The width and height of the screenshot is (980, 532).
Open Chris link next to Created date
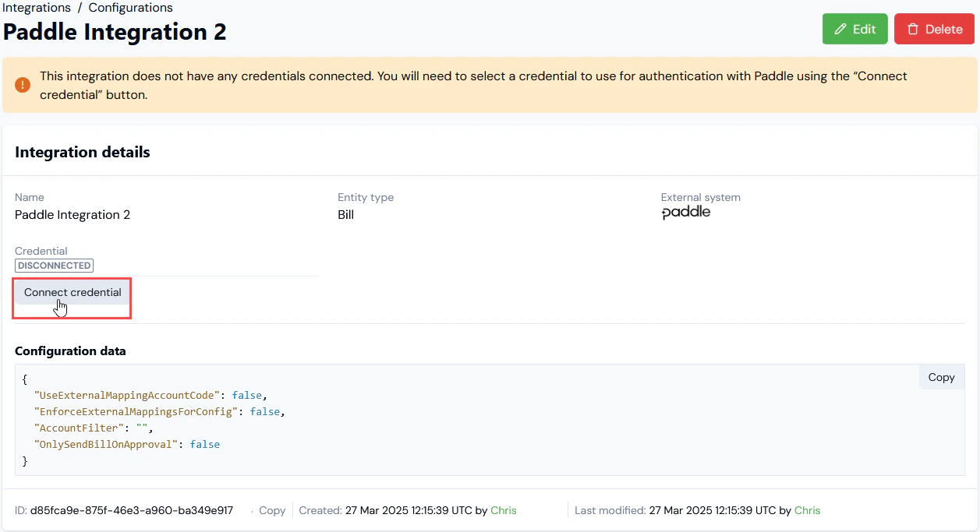[504, 511]
